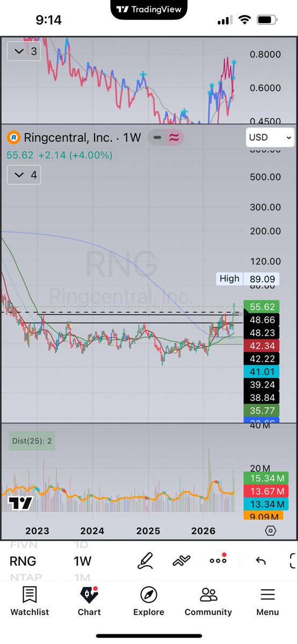Tap the TradingView pill in status bar

click(149, 9)
